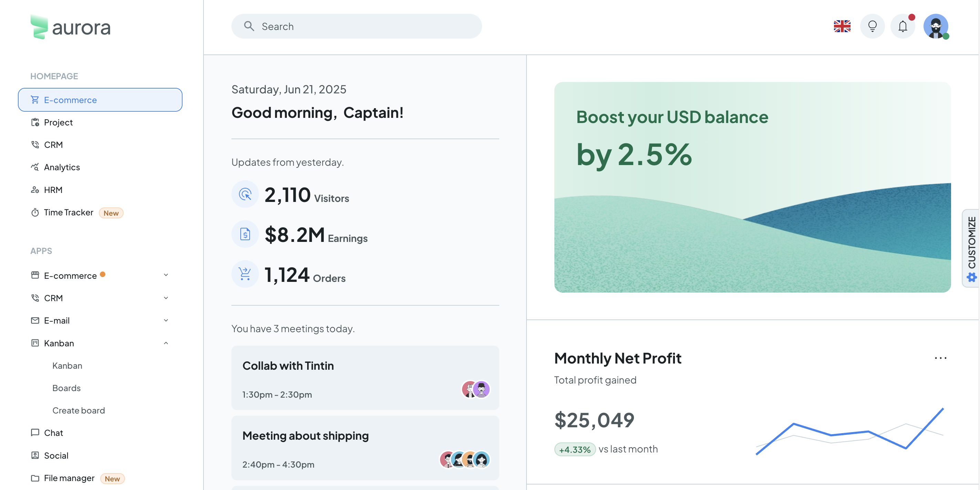Open the UK flag language selector
Screen dimensions: 980x490
[x=842, y=26]
